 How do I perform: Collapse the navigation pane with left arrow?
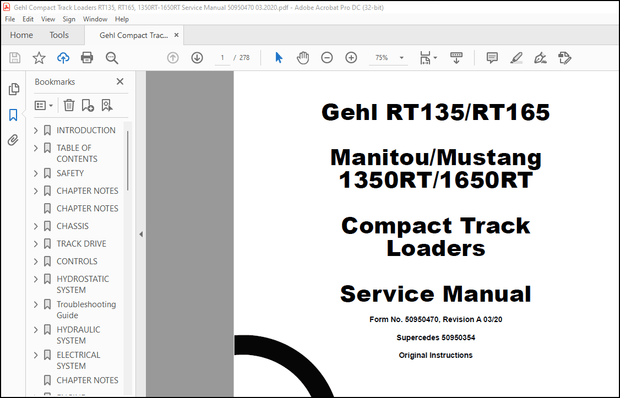tap(141, 234)
